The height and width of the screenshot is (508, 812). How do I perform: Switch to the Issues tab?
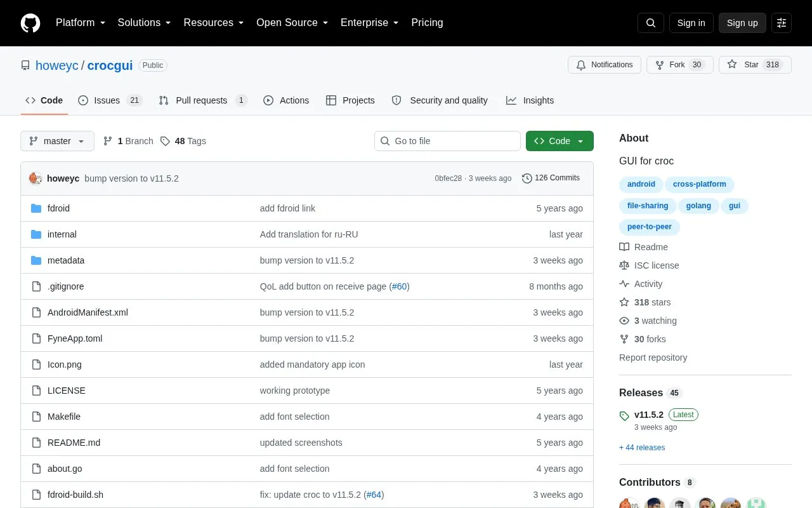[110, 100]
